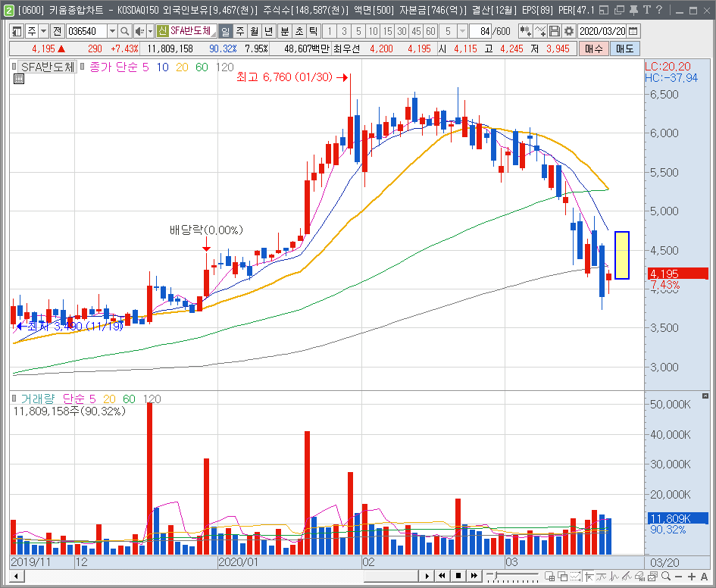The height and width of the screenshot is (588, 716).
Task: Click the fast-forward playback button
Action: point(474,576)
